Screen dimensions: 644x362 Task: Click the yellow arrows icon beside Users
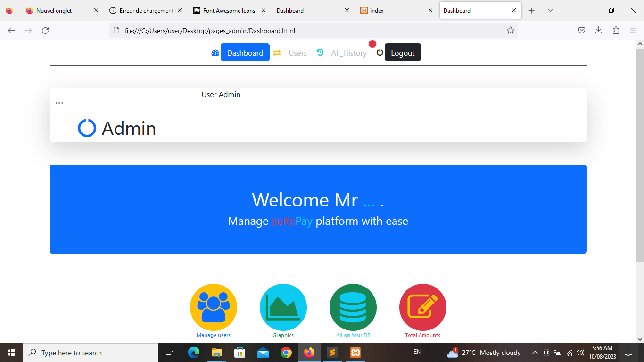pos(277,53)
